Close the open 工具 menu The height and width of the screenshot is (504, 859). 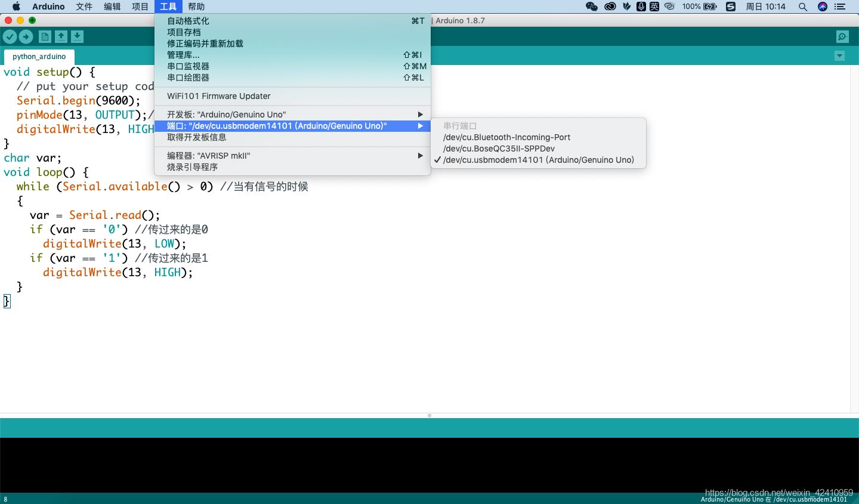tap(168, 7)
